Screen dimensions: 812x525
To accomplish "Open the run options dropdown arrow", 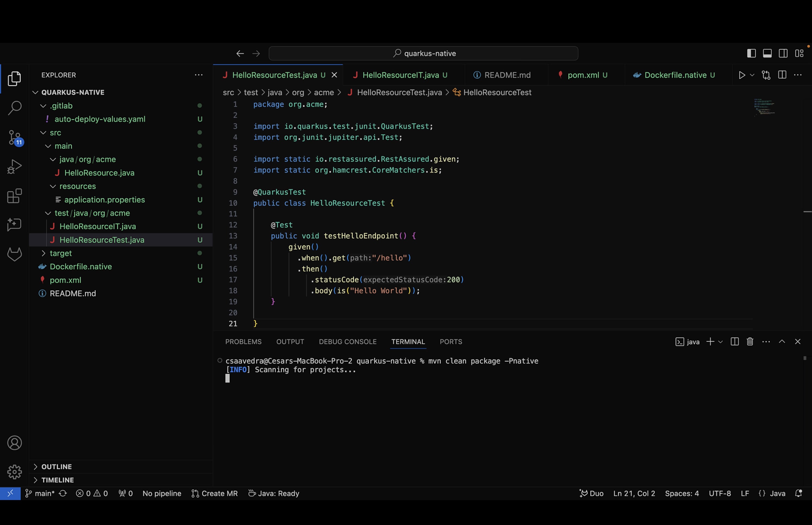I will [x=752, y=75].
